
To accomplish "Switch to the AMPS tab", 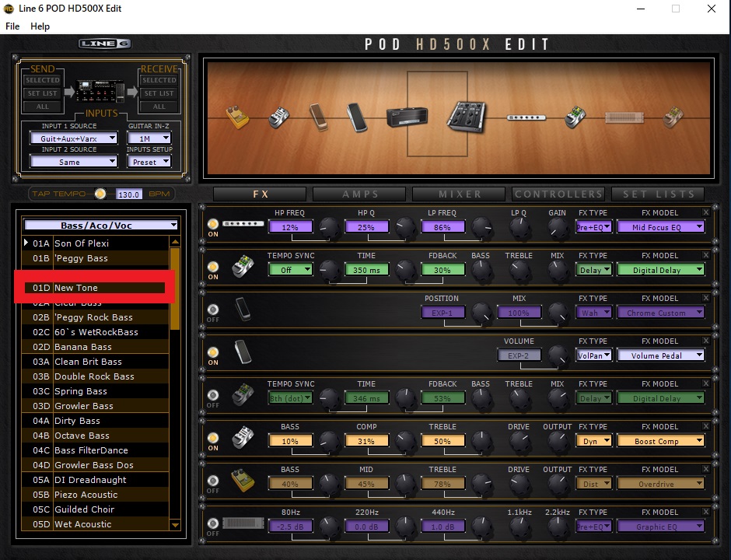I will [359, 194].
